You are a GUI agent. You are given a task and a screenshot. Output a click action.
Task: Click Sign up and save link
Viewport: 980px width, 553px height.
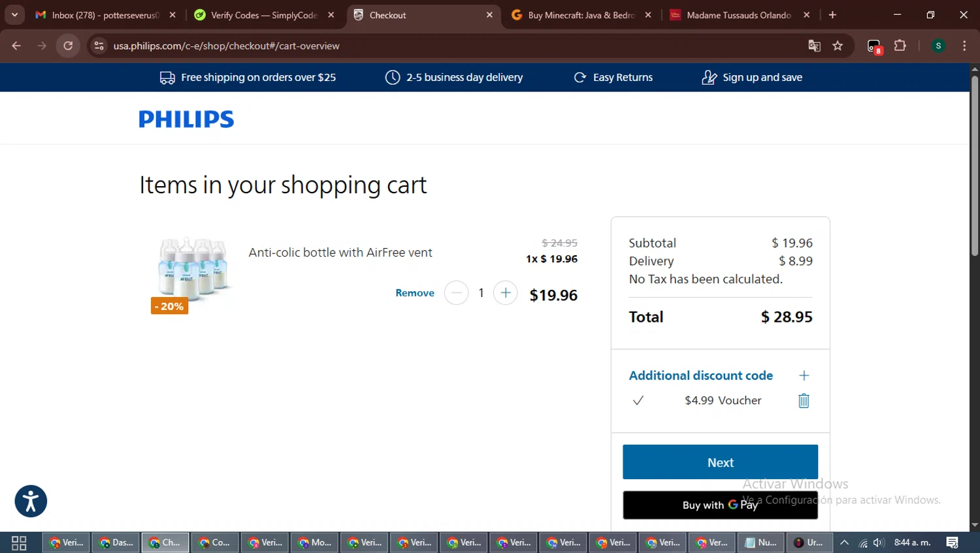click(x=762, y=77)
